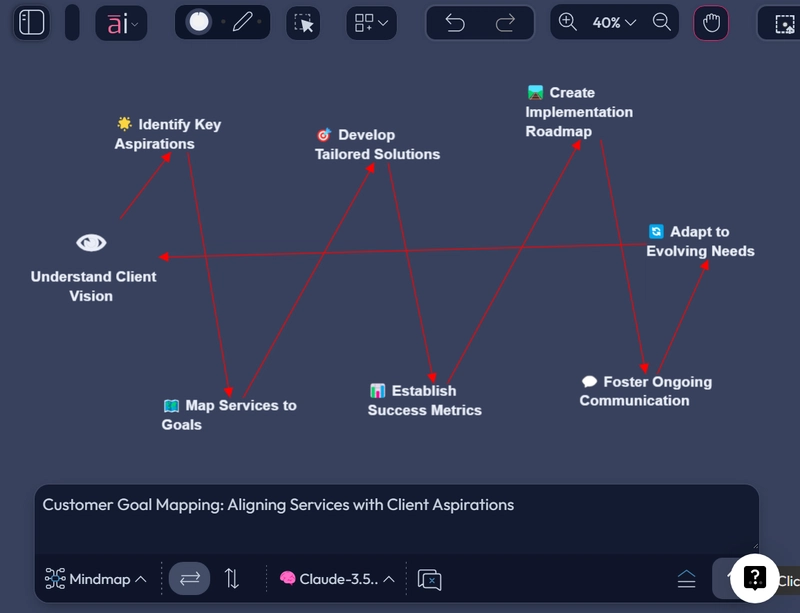The width and height of the screenshot is (800, 613).
Task: Select the Establish Success Metrics node
Action: tap(424, 400)
